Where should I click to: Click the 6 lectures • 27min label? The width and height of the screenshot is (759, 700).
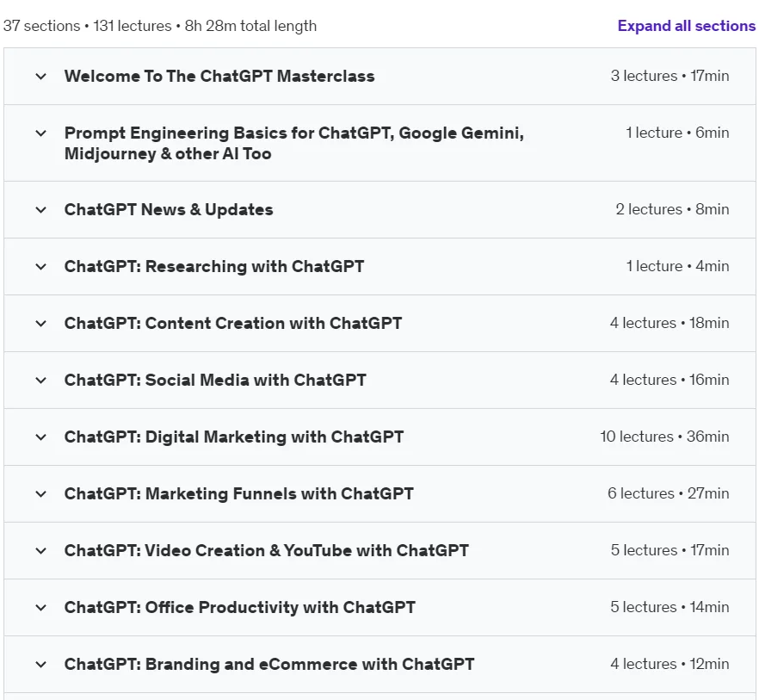[669, 493]
